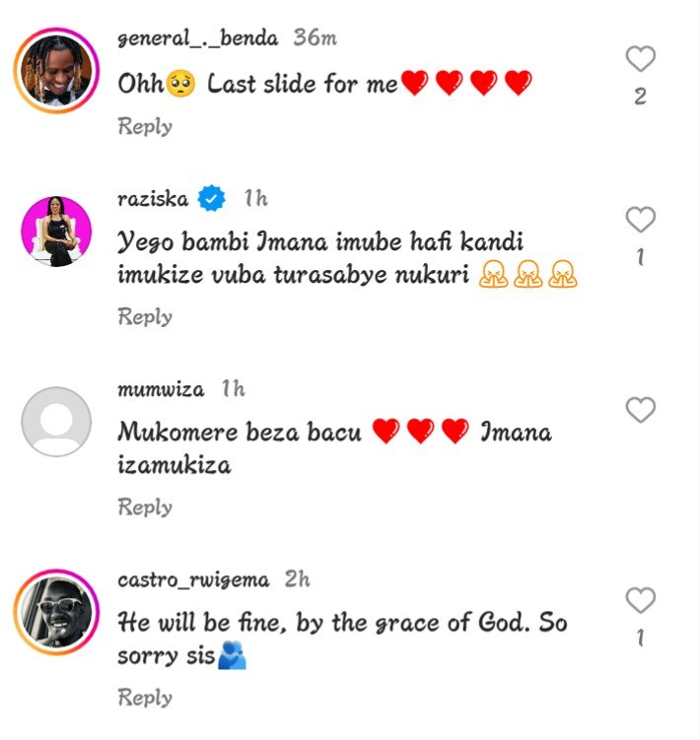The image size is (700, 740).
Task: Reply to general_._benda's comment
Action: coord(145,126)
